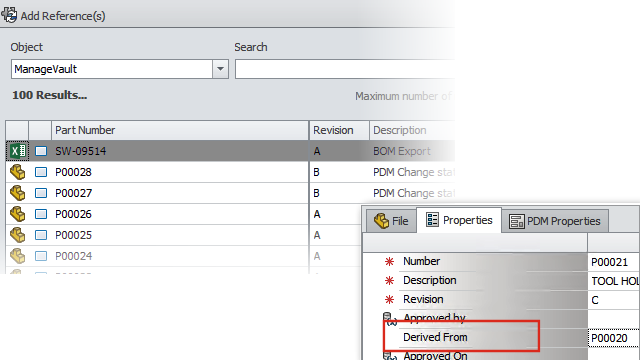Click the Excel file icon for SW-09514
The height and width of the screenshot is (360, 640).
pyautogui.click(x=18, y=151)
